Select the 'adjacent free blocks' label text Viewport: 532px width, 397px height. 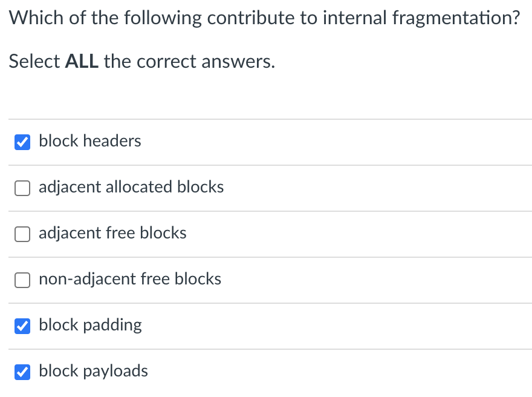click(112, 234)
